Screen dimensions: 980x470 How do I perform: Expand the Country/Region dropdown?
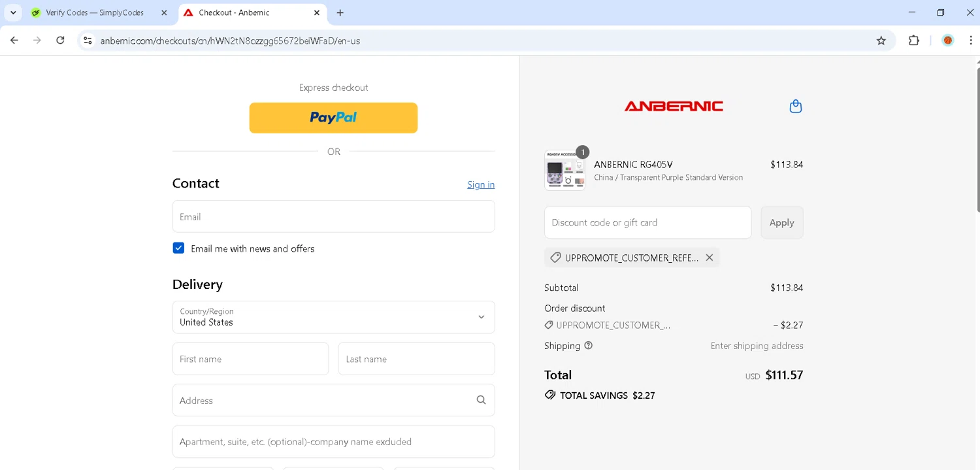click(333, 317)
